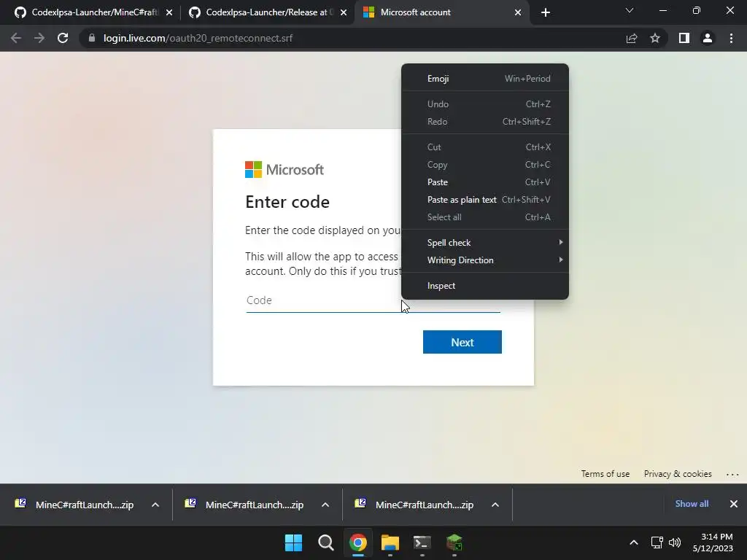Click the address bar URL login.live.com
The width and height of the screenshot is (747, 560).
click(x=198, y=38)
